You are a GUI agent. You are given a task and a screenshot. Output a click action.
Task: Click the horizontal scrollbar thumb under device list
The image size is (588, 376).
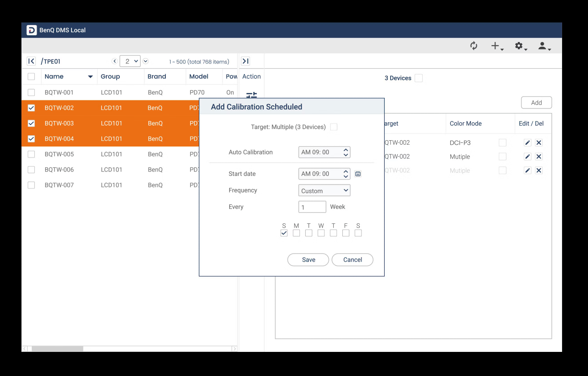click(x=57, y=349)
